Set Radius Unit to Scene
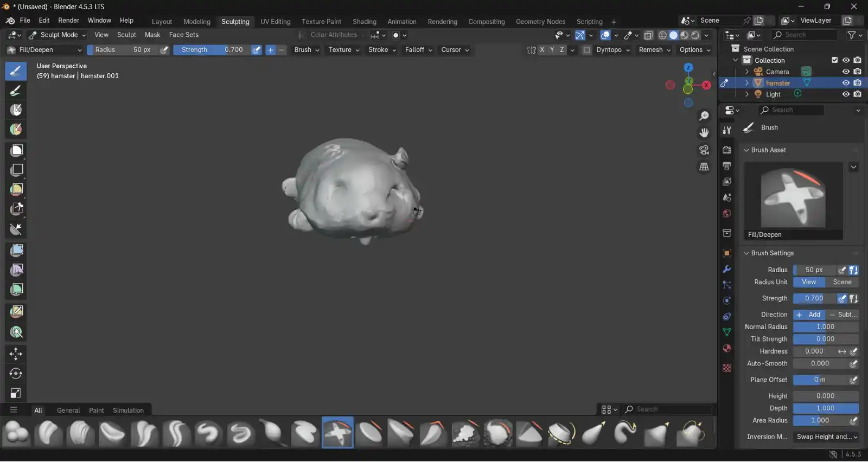 click(842, 282)
